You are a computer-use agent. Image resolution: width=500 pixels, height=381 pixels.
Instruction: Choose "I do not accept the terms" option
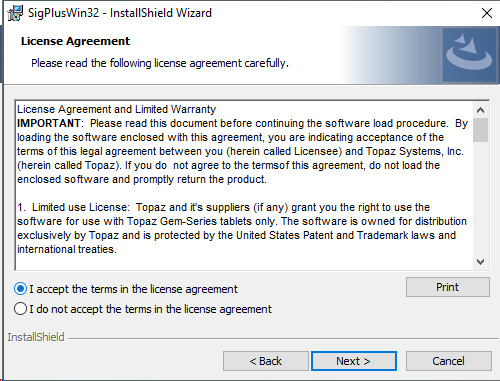click(x=21, y=309)
